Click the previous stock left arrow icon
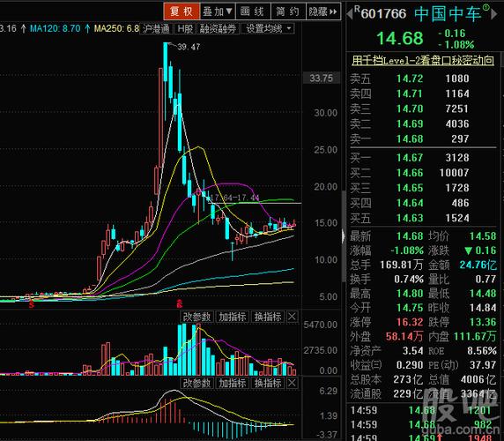The height and width of the screenshot is (441, 504). (350, 14)
